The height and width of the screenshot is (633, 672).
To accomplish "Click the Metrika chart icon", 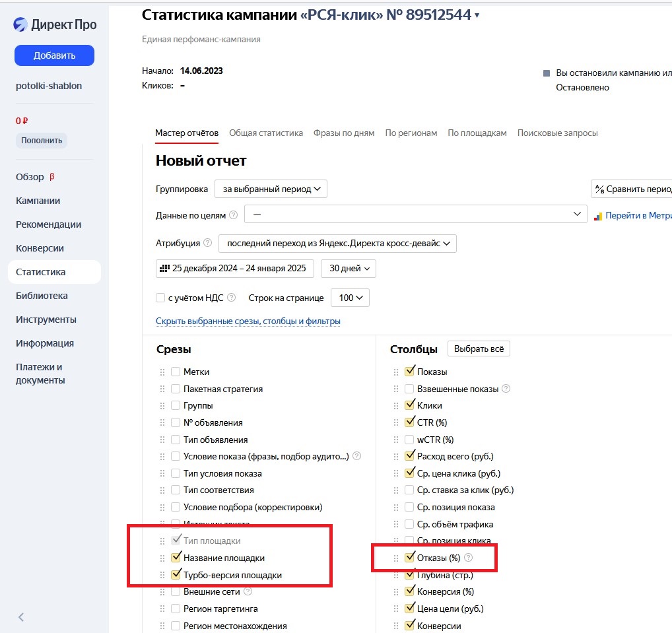I will pos(598,216).
